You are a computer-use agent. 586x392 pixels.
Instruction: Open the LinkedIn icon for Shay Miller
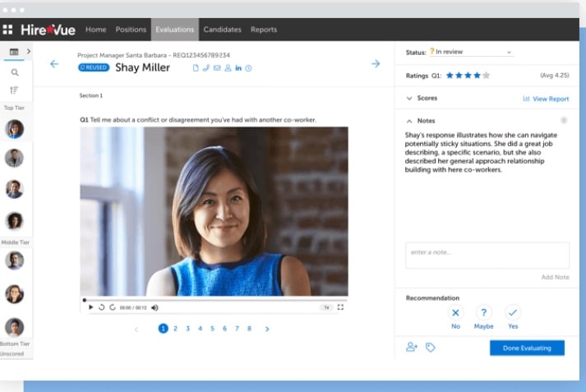(x=238, y=68)
